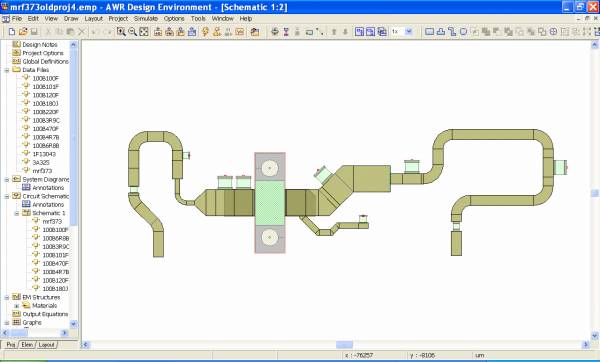Collapse the Schematic 1 tree node
Image resolution: width=600 pixels, height=362 pixels.
[16, 213]
